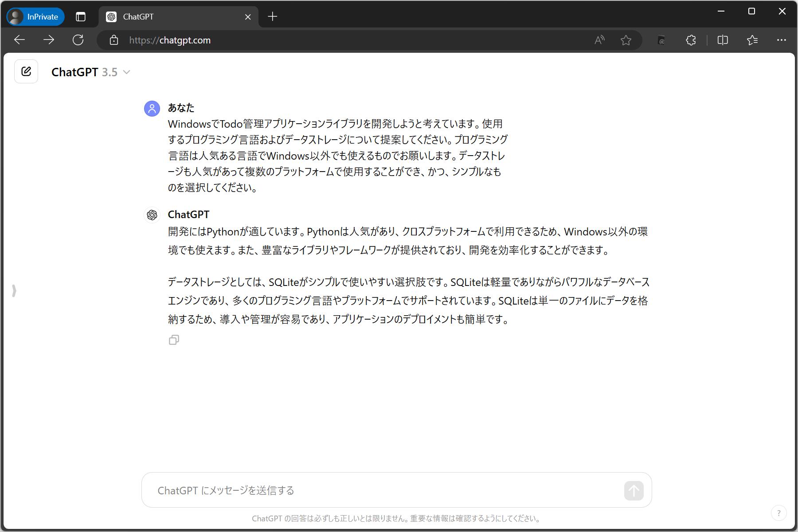Open the help question mark button

pos(779,513)
